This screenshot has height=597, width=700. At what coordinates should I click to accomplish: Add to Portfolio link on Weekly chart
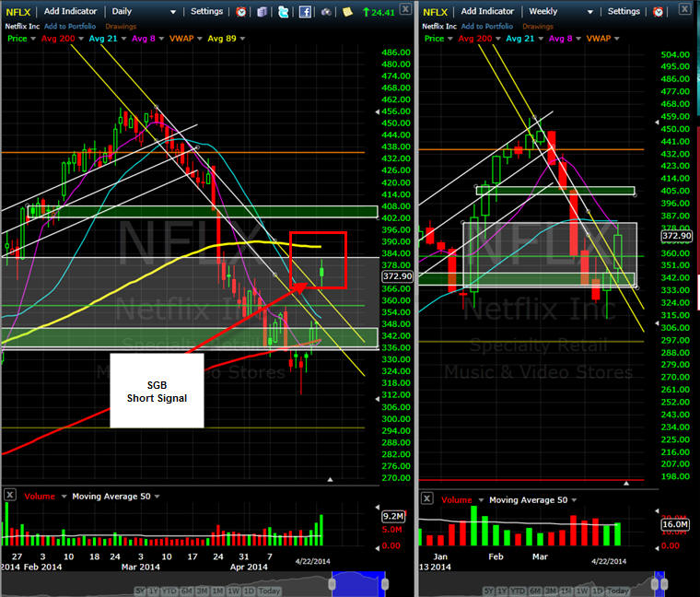[487, 27]
